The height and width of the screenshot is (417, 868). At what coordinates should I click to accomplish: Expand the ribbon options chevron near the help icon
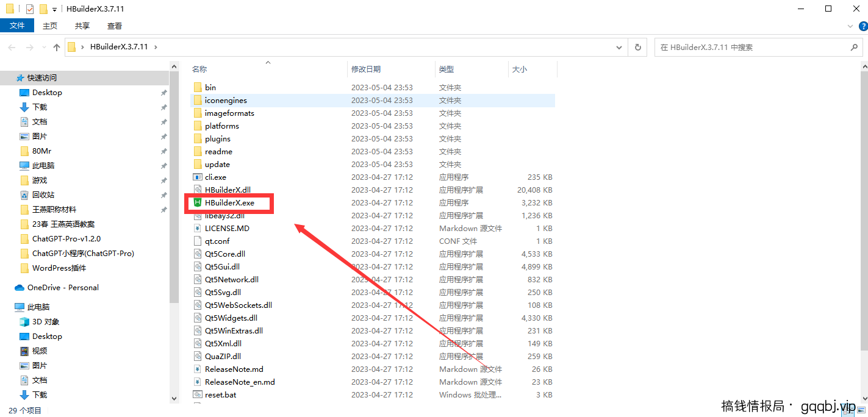click(x=850, y=26)
